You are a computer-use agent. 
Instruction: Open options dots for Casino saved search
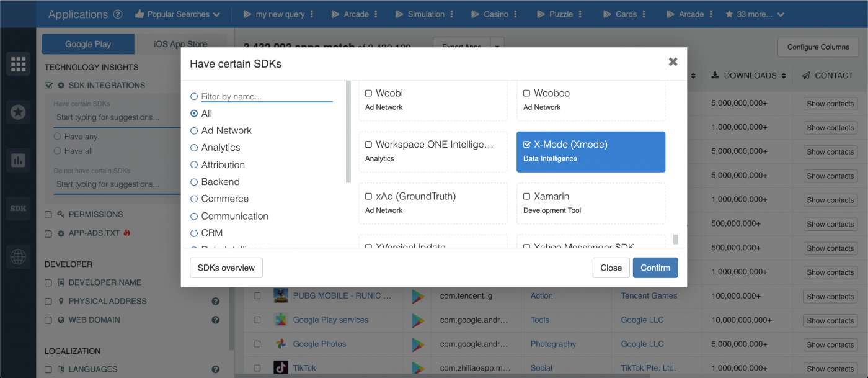point(515,14)
